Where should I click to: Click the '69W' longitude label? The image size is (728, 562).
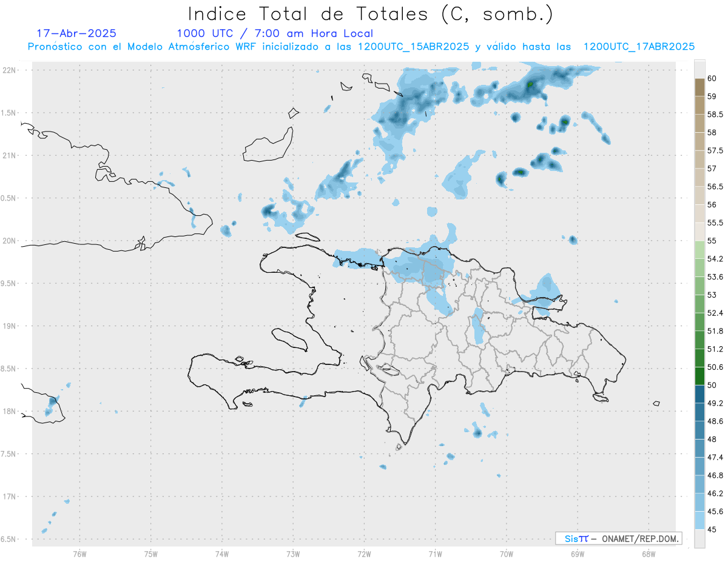tap(577, 554)
